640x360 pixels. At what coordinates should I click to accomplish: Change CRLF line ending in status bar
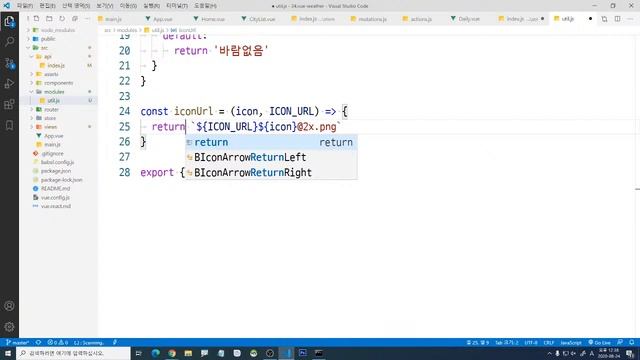click(x=549, y=342)
